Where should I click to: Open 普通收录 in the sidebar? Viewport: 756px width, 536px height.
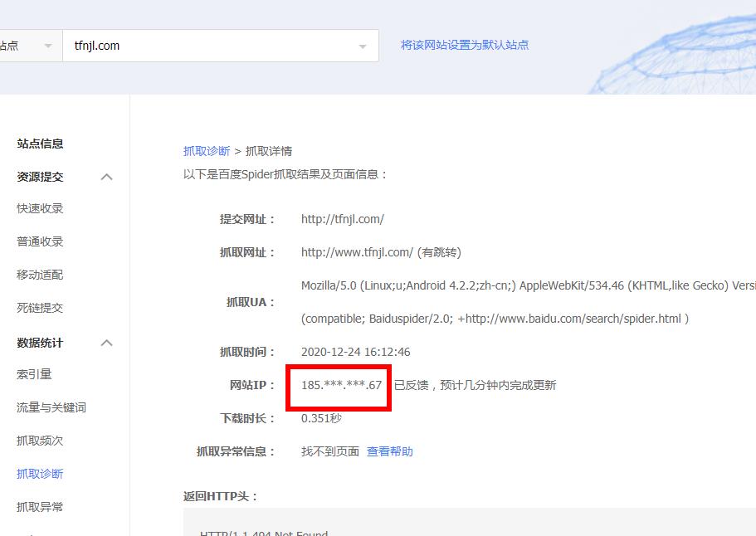pyautogui.click(x=42, y=241)
